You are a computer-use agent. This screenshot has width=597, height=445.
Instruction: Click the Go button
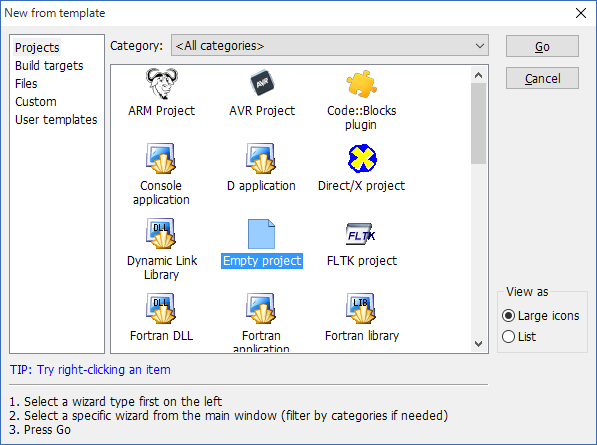pos(542,46)
